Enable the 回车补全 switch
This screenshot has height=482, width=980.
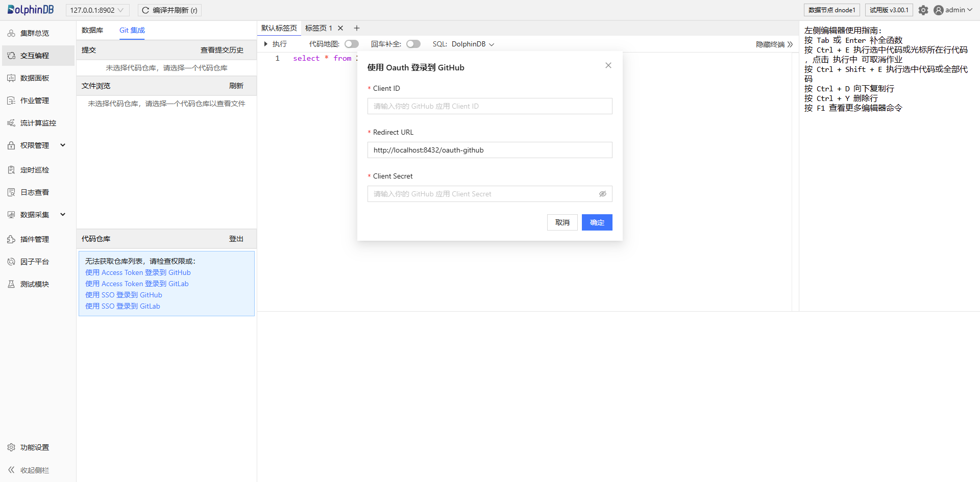[x=413, y=44]
